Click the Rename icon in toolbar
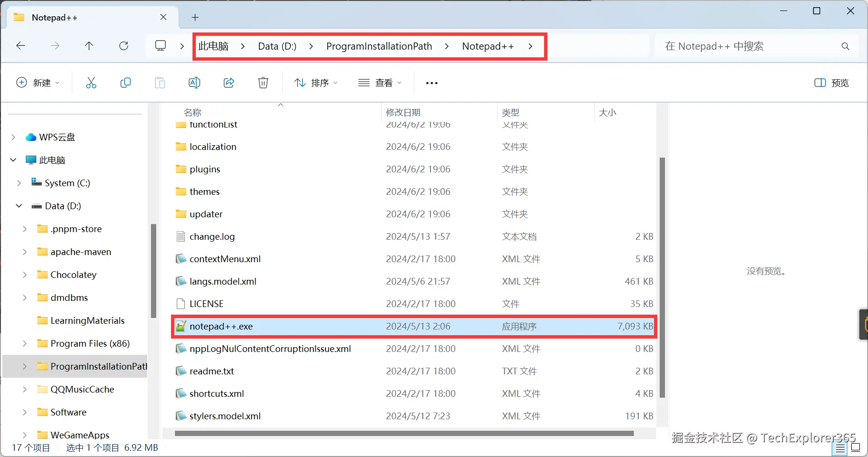The width and height of the screenshot is (868, 457). click(194, 83)
